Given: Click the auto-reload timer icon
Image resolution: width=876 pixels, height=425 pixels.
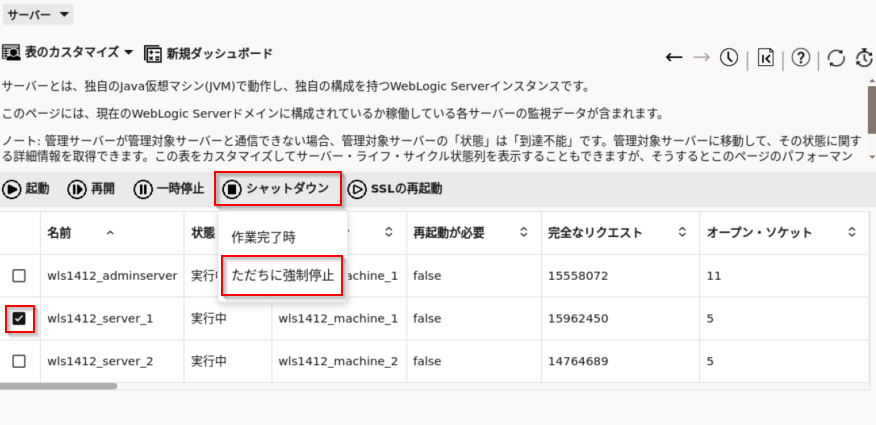Looking at the screenshot, I should [x=865, y=59].
